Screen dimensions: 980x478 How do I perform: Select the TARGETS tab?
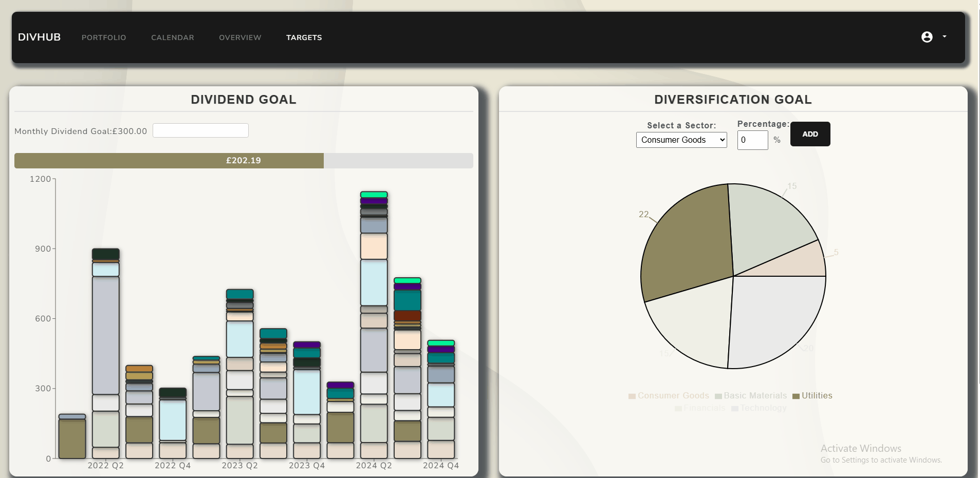(x=304, y=37)
